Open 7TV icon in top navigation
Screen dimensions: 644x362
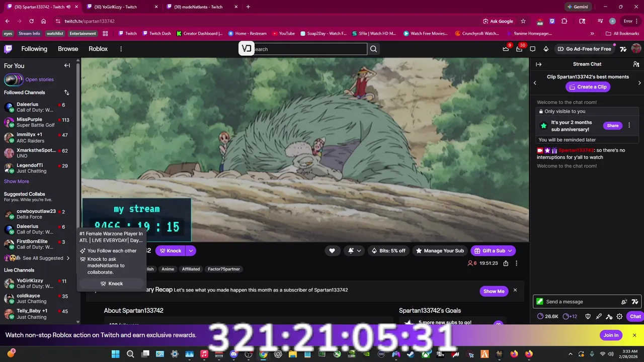click(x=623, y=49)
